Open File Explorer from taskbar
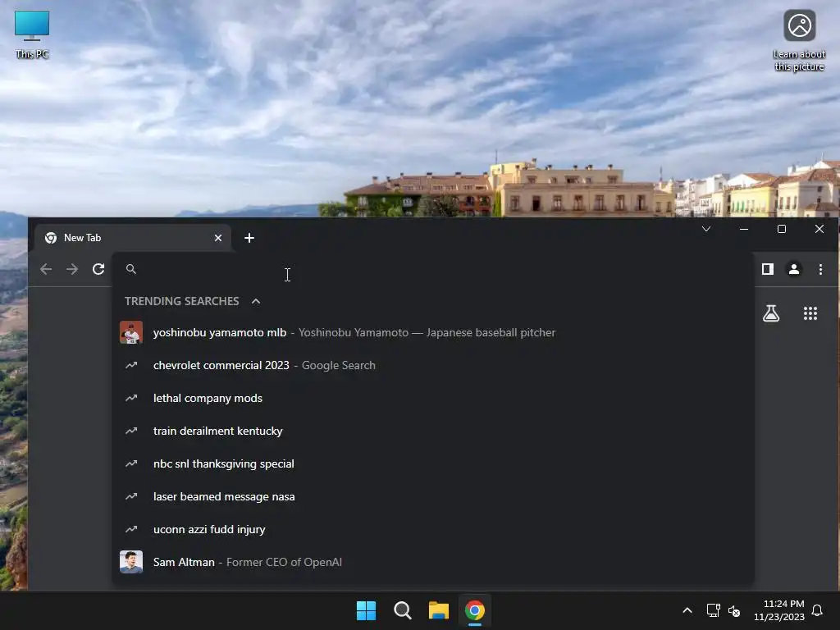Viewport: 840px width, 630px height. (439, 610)
